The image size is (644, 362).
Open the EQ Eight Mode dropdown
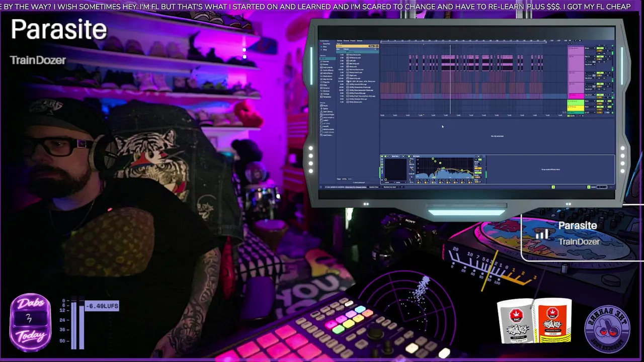pyautogui.click(x=478, y=164)
